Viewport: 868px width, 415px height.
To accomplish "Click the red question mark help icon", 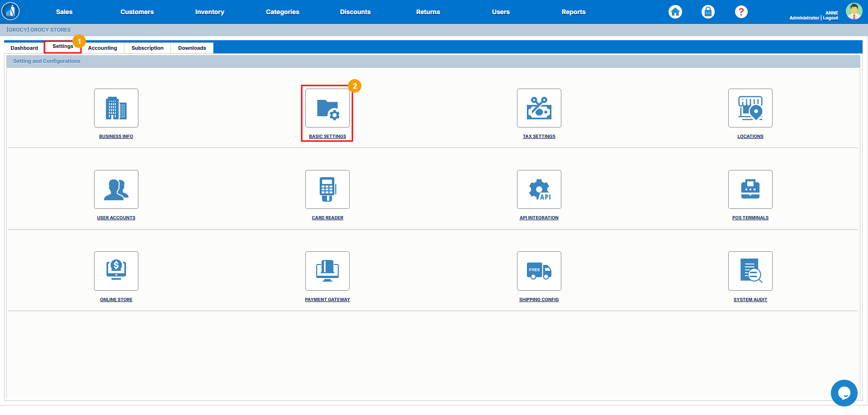I will point(741,12).
